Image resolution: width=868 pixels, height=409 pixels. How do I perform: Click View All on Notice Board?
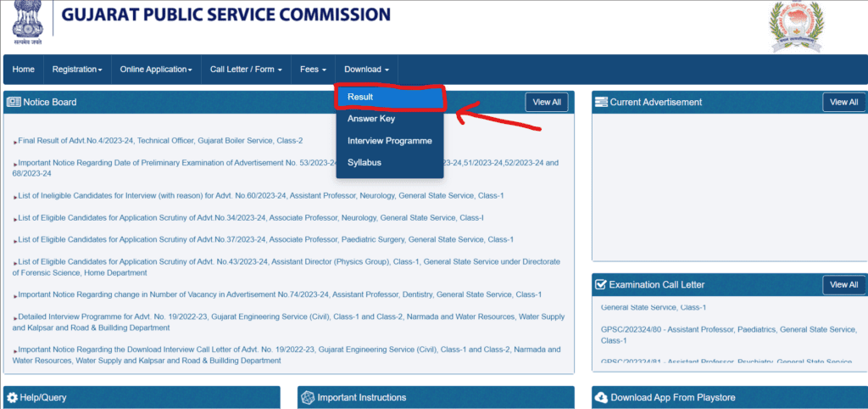[547, 102]
